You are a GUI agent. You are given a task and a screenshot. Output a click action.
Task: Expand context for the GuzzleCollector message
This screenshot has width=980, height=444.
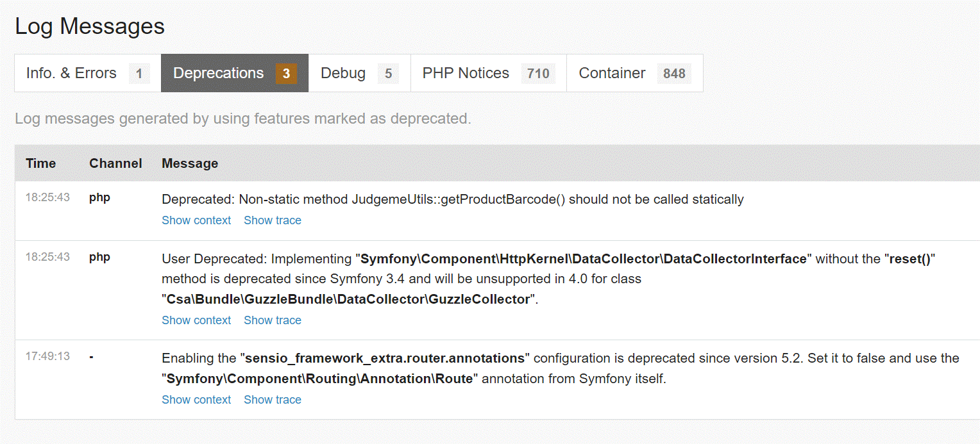tap(196, 320)
